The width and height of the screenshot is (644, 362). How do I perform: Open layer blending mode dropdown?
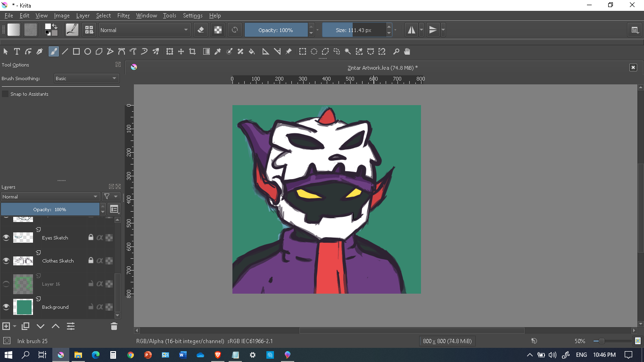pos(50,197)
